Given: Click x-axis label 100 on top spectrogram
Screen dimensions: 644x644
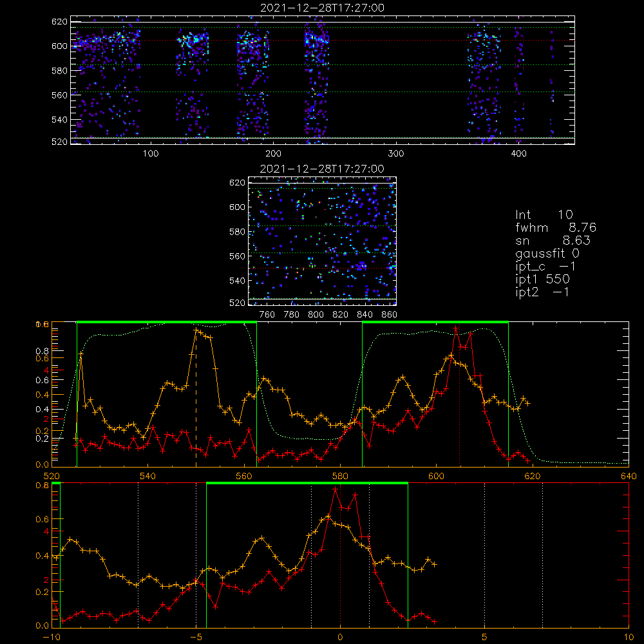Looking at the screenshot, I should (151, 154).
